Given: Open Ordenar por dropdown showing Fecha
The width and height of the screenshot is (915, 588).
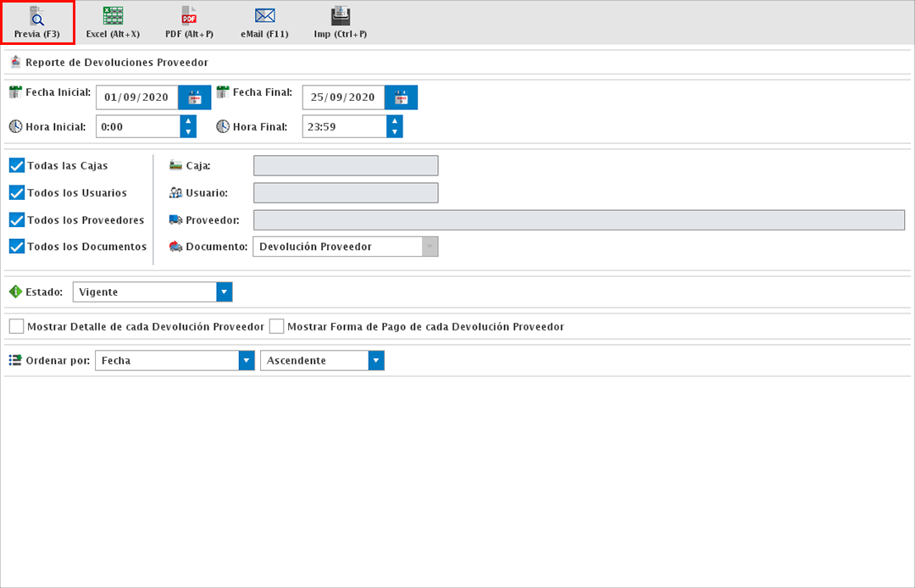Looking at the screenshot, I should coord(247,361).
